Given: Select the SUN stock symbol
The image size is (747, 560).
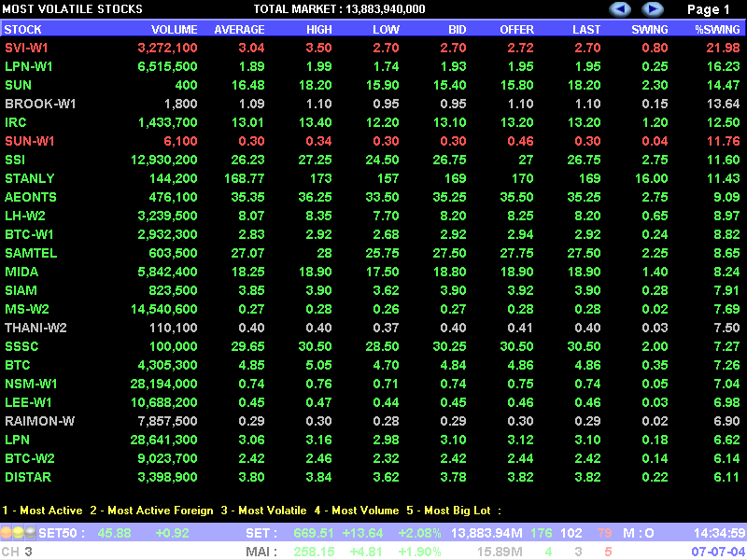Looking at the screenshot, I should click(x=18, y=85).
